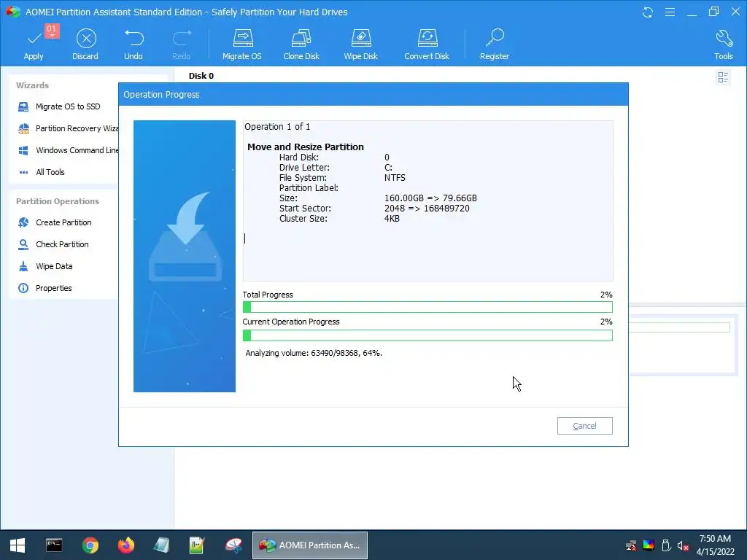
Task: Click the Wizards section header
Action: [x=32, y=85]
